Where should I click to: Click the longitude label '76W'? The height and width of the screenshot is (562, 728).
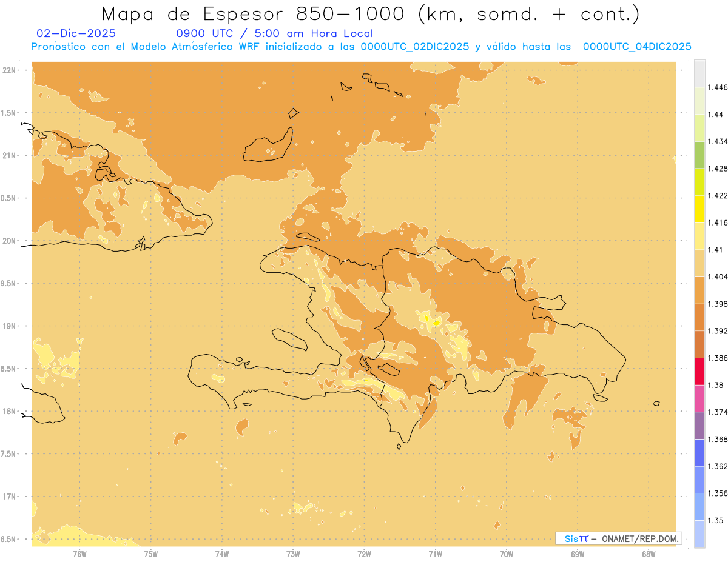79,554
